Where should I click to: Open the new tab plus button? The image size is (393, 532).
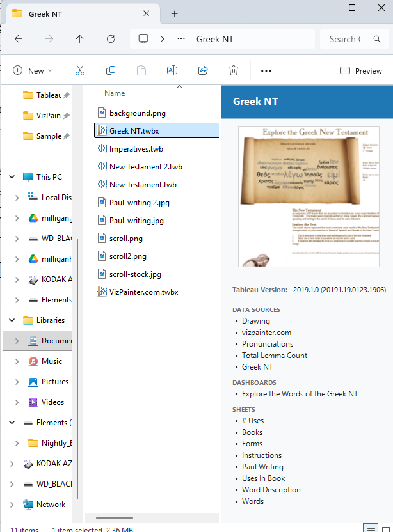point(174,13)
